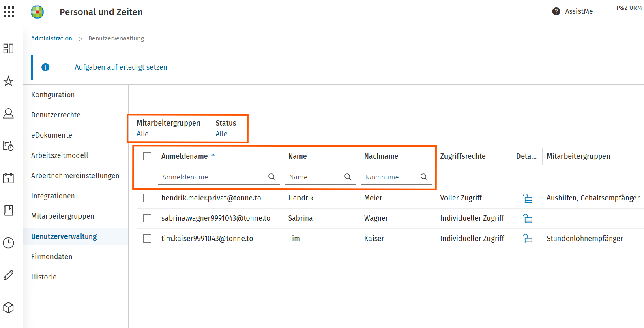Go to Arbeitnehmereinstellungen

click(x=75, y=176)
